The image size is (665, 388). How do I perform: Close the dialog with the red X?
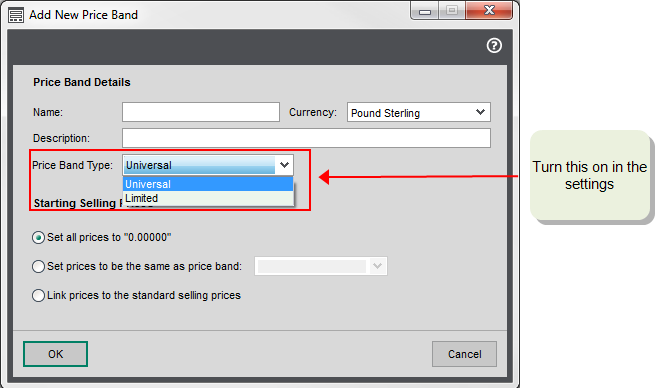point(489,11)
